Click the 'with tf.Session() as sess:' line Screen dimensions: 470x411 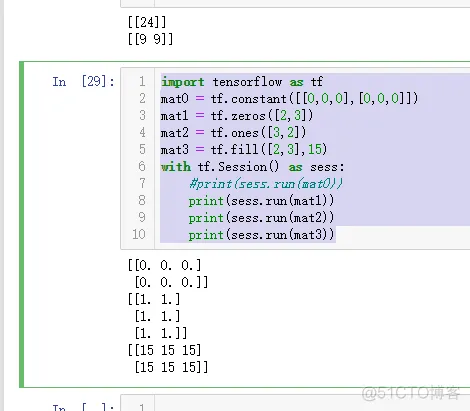(x=252, y=167)
